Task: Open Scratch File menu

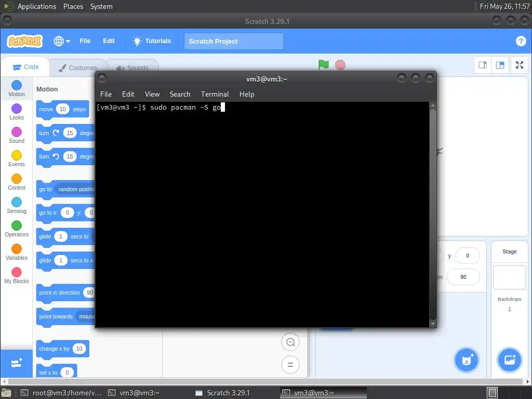Action: coord(85,41)
